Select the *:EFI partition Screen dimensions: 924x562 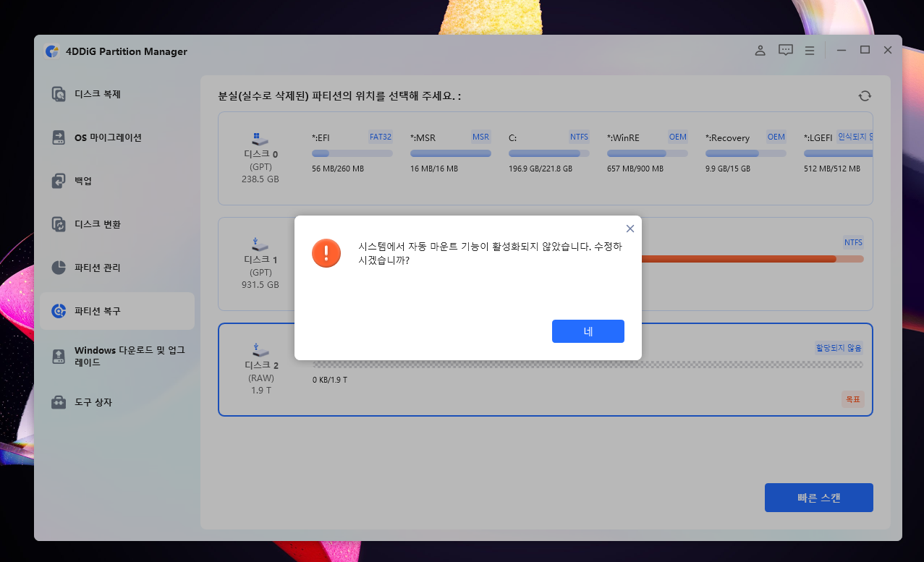click(352, 153)
